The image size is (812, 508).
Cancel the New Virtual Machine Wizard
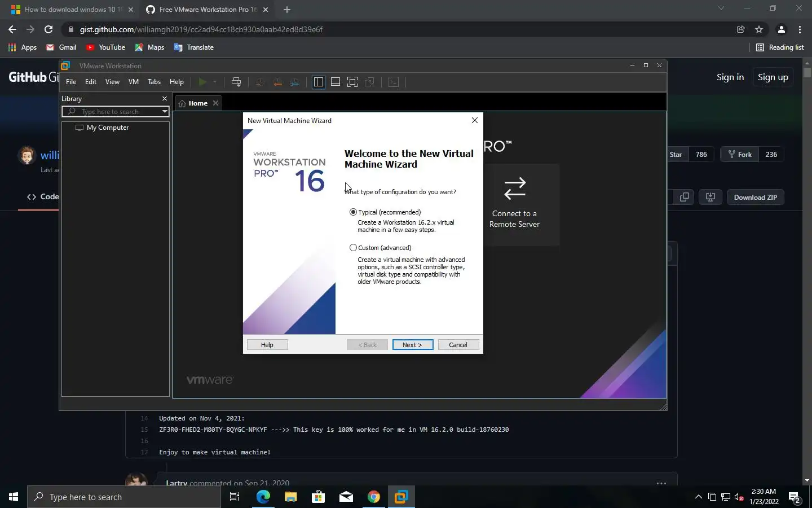(x=458, y=345)
